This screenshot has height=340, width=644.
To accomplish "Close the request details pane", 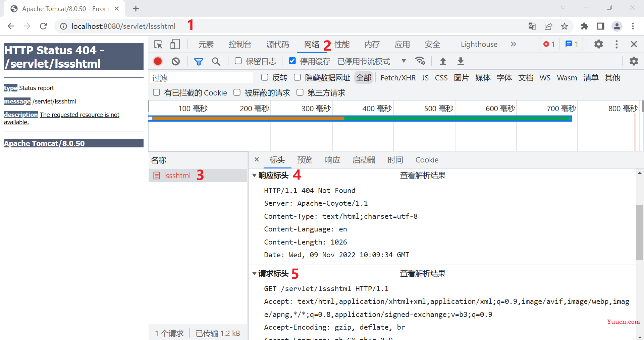I will click(257, 159).
